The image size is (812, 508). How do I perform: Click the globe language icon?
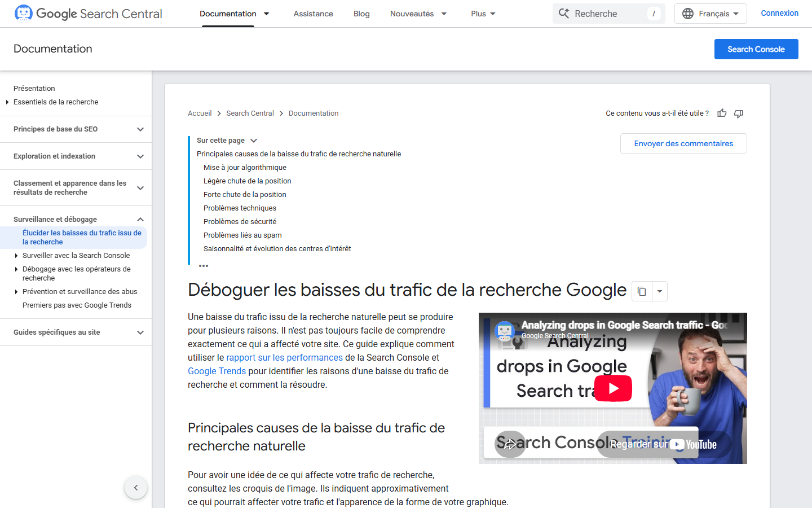pyautogui.click(x=688, y=14)
